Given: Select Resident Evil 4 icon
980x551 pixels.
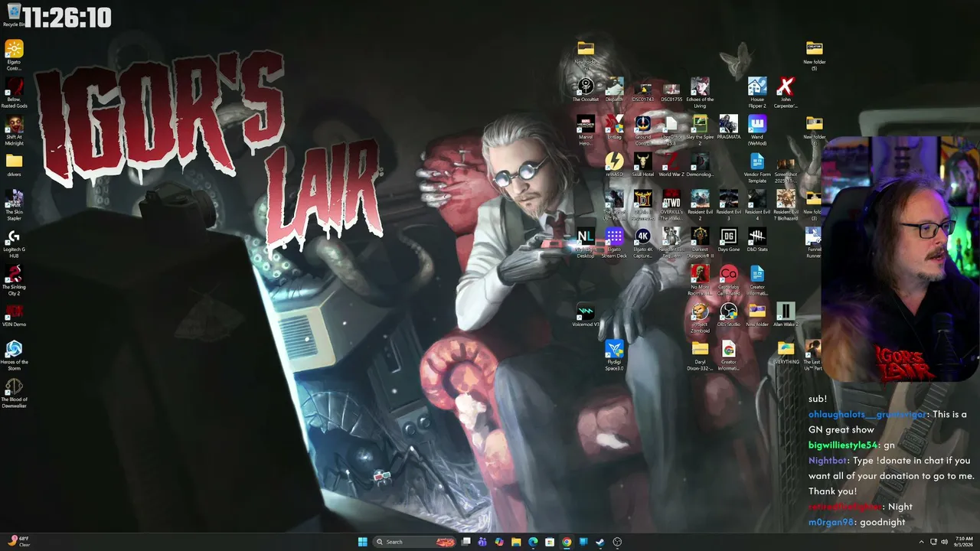Looking at the screenshot, I should point(757,205).
